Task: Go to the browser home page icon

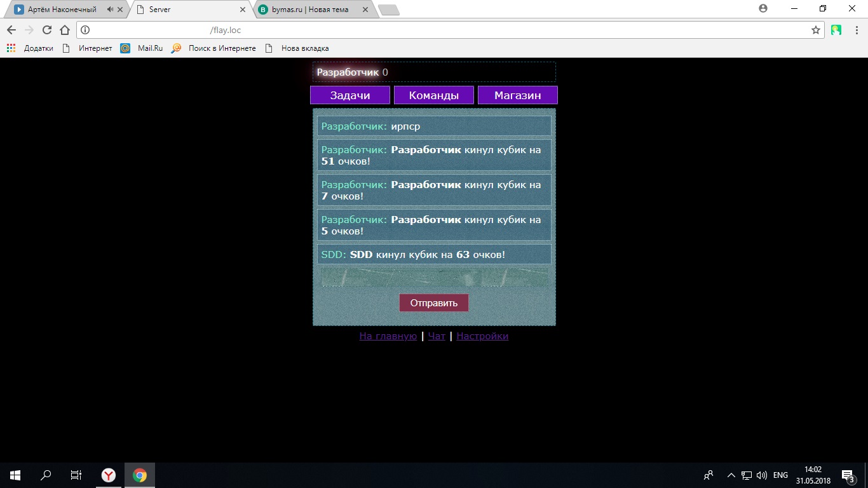Action: tap(64, 30)
